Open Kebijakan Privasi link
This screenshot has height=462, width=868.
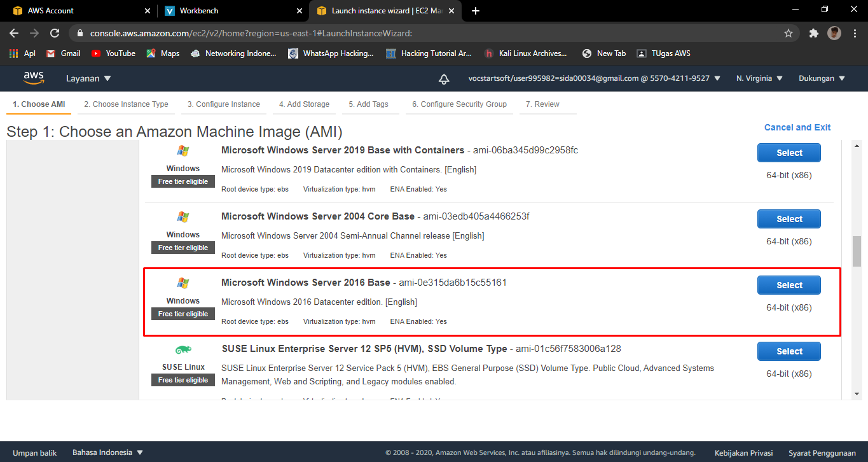743,453
